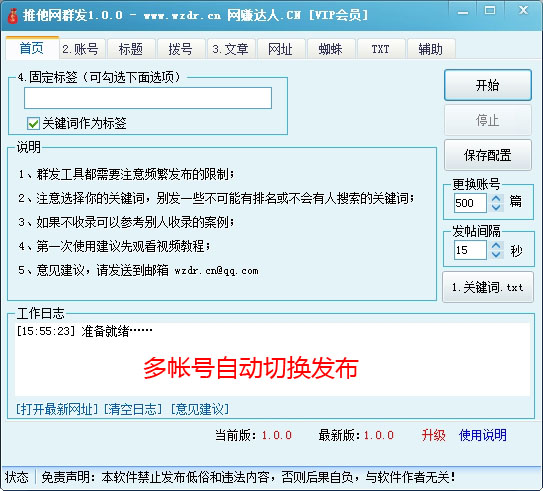Increase the 更换账号 count with up arrow
The height and width of the screenshot is (491, 543).
point(496,198)
